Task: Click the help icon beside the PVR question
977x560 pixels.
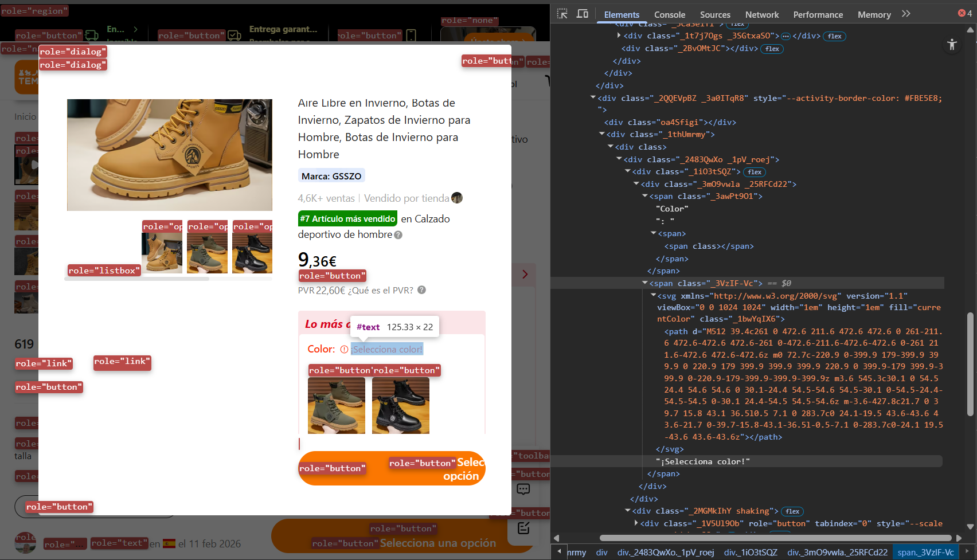Action: click(421, 290)
